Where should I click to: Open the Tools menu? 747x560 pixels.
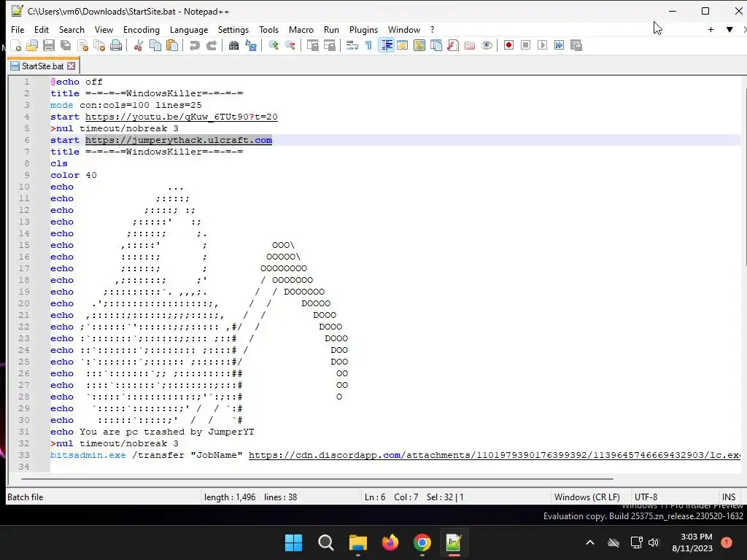[x=268, y=29]
